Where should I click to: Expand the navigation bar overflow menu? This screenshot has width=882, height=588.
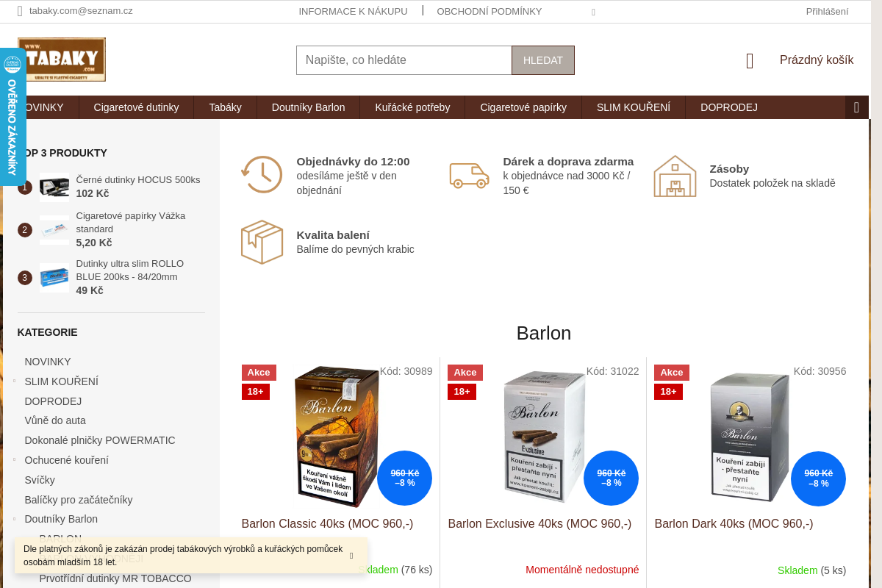pos(857,107)
